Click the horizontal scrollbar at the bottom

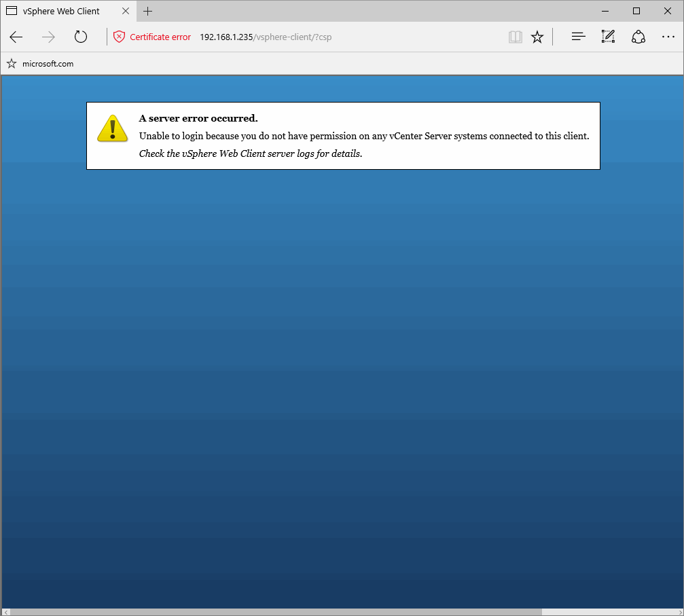click(340, 611)
